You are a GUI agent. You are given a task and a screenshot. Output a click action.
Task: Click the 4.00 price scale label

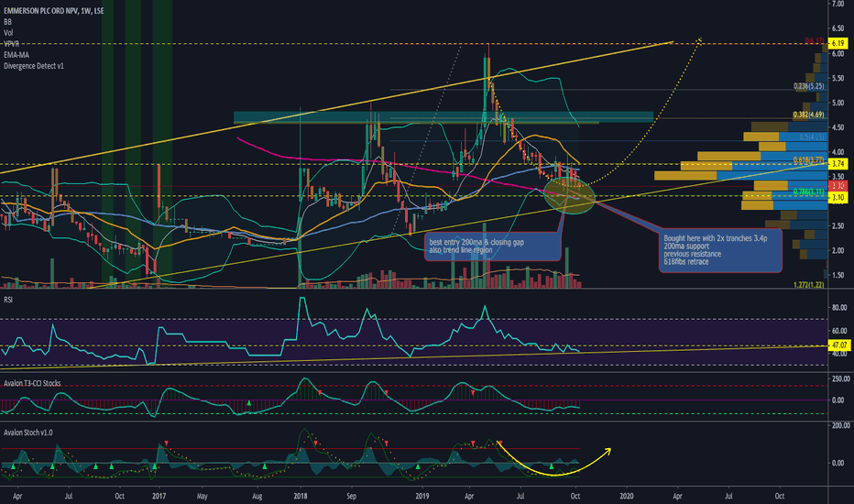coord(838,151)
